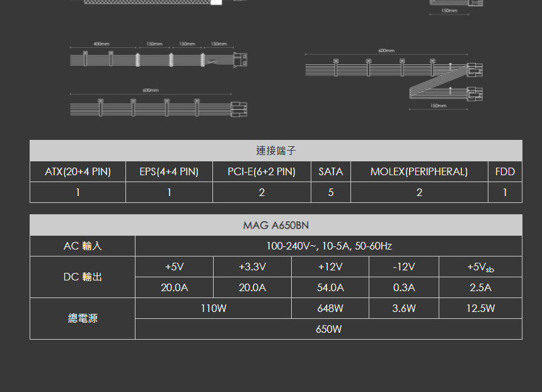Select the PCI-E(6+2 PIN) column header

(262, 171)
